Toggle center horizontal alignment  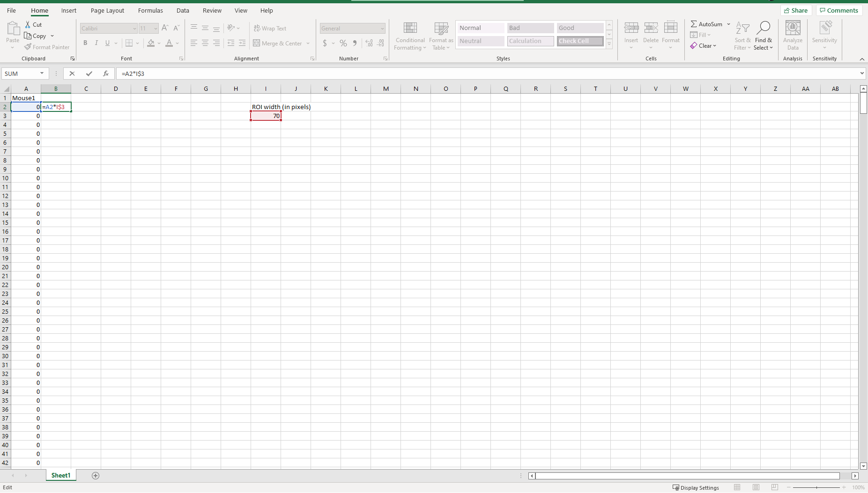205,43
